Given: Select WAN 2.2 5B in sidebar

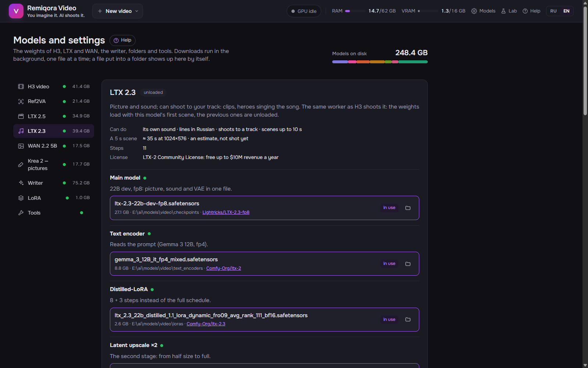Looking at the screenshot, I should click(54, 146).
